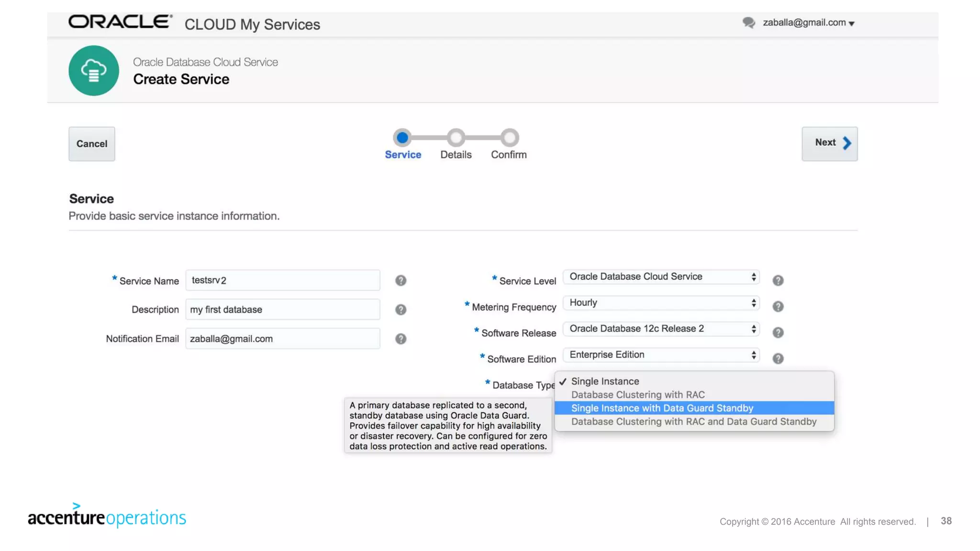The image size is (980, 551).
Task: Open the Software Edition dropdown
Action: click(661, 354)
